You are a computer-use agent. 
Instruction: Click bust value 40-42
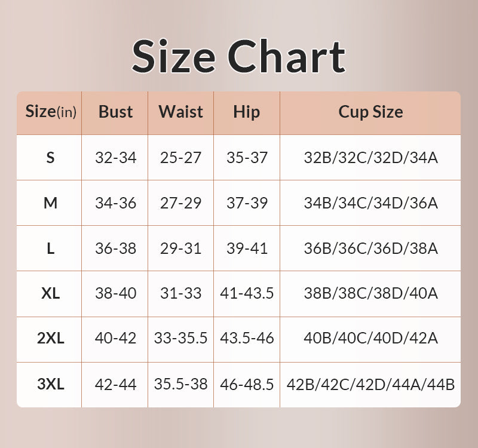coord(115,339)
